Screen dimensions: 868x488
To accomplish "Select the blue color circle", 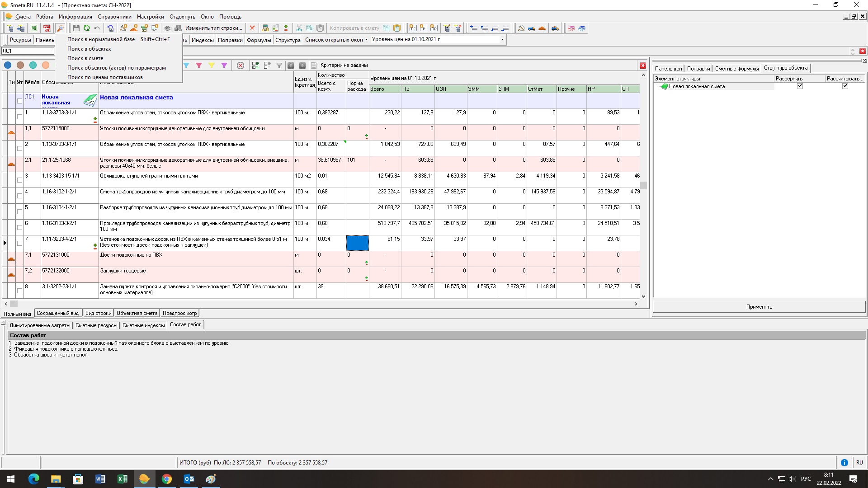I will [x=8, y=65].
